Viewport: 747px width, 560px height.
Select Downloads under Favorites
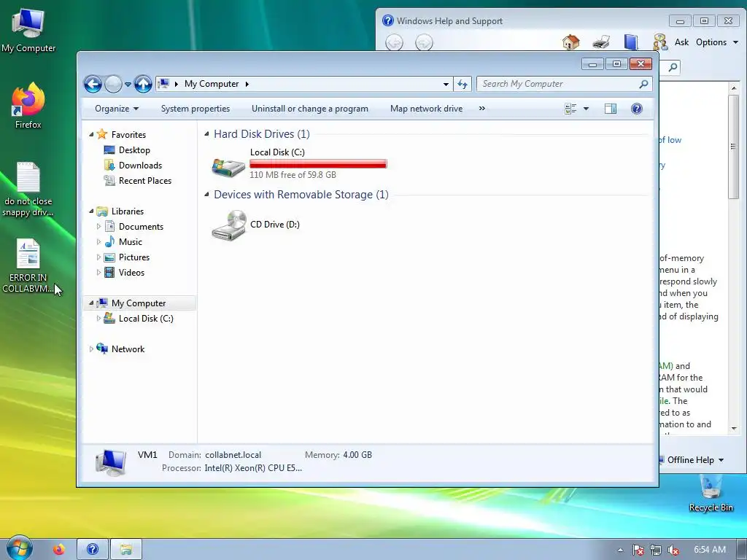point(140,166)
